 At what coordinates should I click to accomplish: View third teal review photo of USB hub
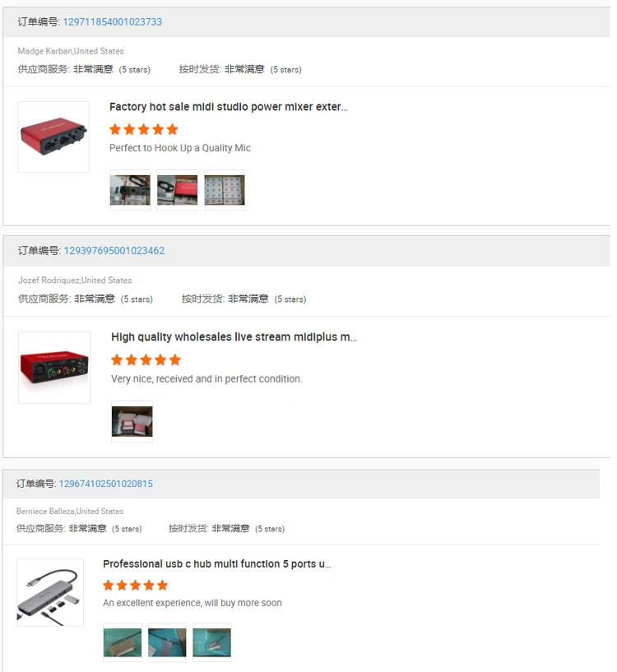tap(211, 642)
